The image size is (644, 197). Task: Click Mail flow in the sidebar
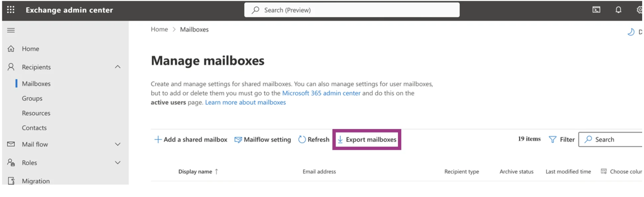click(35, 144)
